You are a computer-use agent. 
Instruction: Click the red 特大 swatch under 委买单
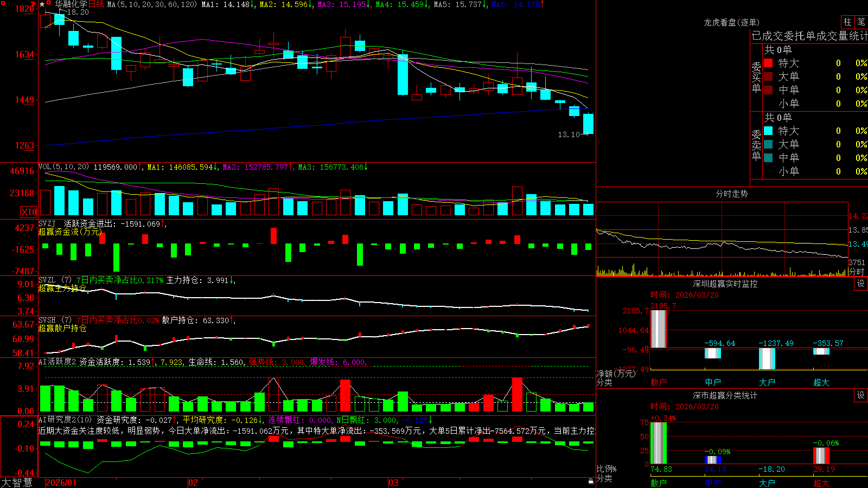tap(768, 63)
